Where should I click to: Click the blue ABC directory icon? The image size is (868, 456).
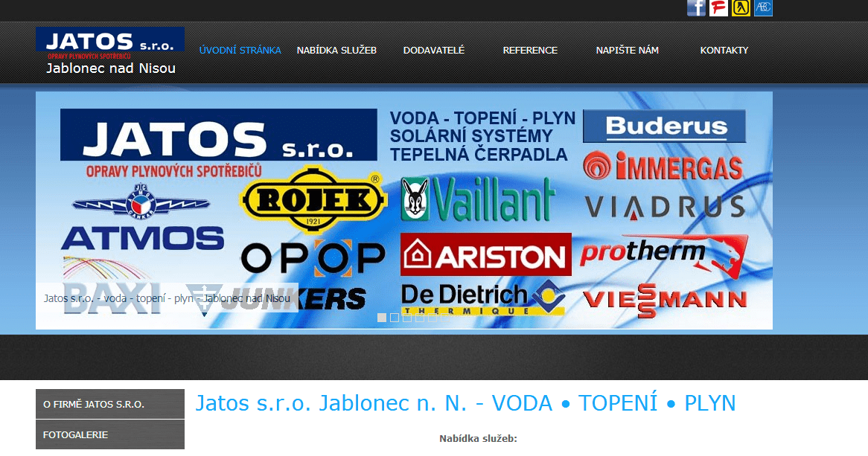pos(763,7)
